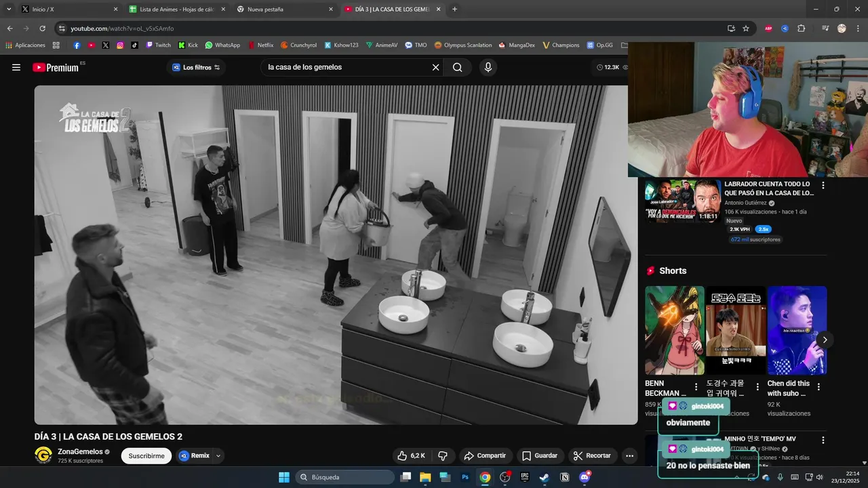The image size is (868, 488).
Task: Start voice search with the microphone
Action: (x=488, y=67)
